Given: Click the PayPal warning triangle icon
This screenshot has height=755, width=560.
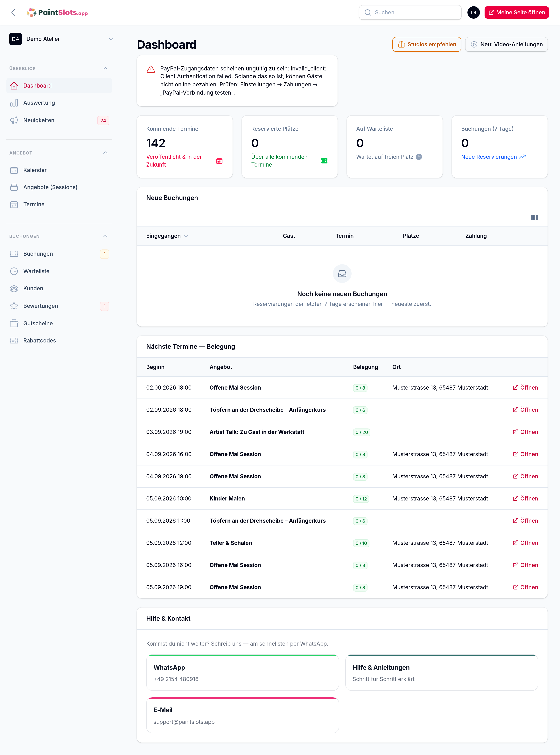Looking at the screenshot, I should 151,69.
